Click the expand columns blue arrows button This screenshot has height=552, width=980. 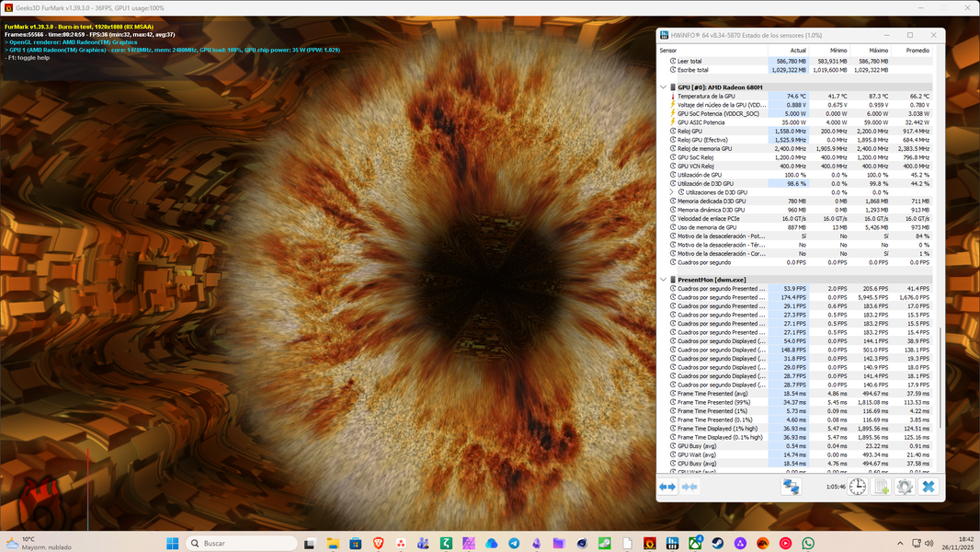coord(667,486)
